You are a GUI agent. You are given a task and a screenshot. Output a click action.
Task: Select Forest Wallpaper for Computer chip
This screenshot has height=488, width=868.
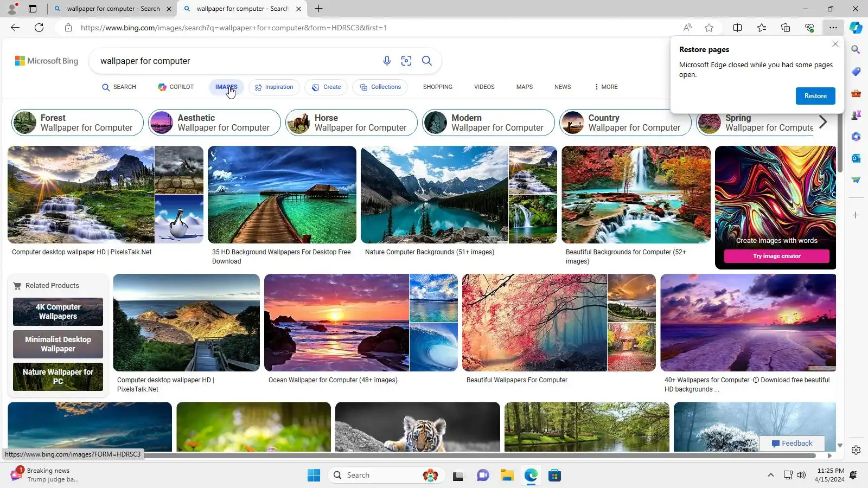78,123
